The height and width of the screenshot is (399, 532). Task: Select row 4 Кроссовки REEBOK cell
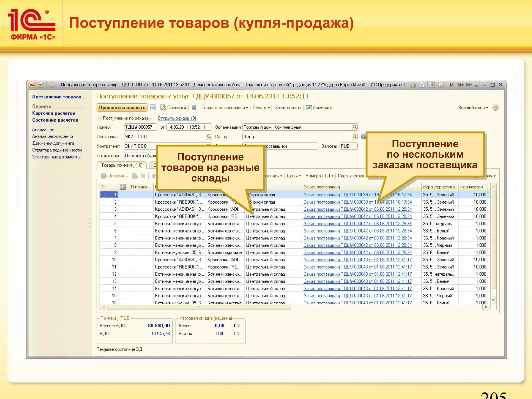point(179,216)
